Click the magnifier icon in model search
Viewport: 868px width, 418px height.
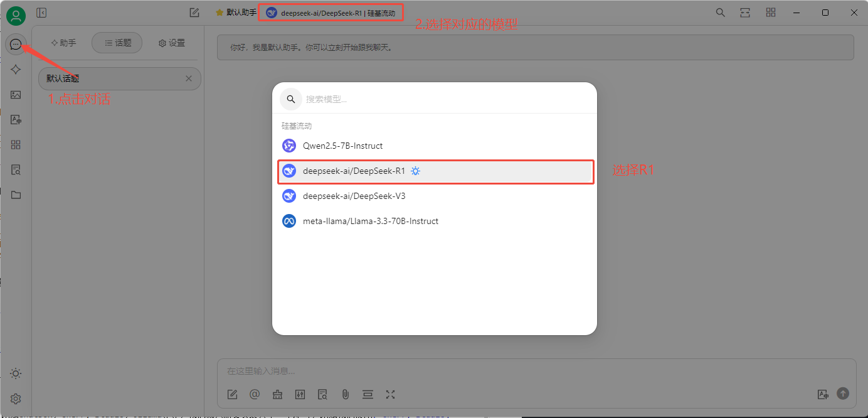coord(291,99)
